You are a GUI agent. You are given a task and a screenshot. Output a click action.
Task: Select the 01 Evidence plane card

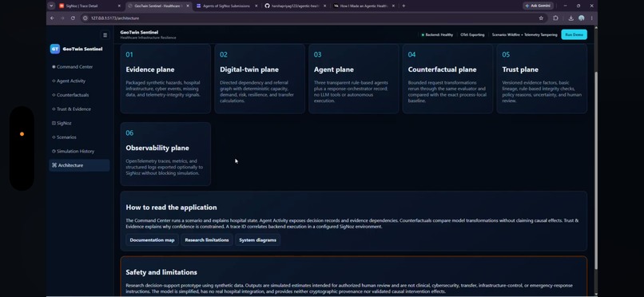165,79
